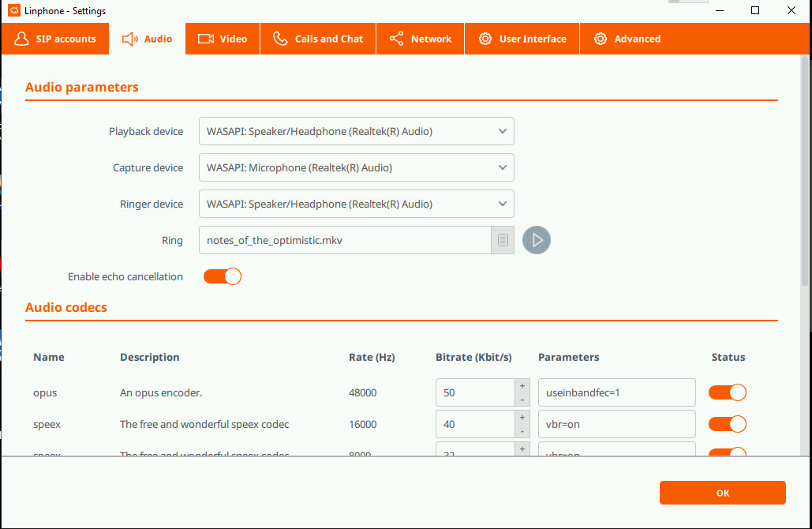Click the Video camera icon
The width and height of the screenshot is (812, 529).
pos(206,39)
